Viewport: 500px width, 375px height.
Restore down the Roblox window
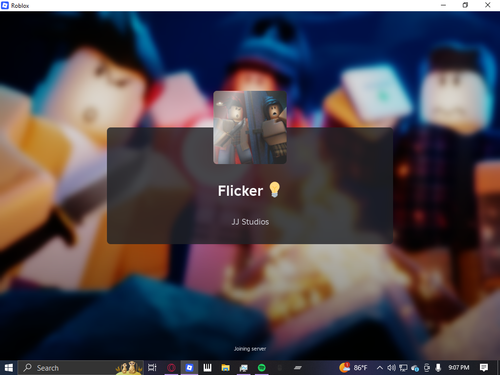click(x=465, y=5)
